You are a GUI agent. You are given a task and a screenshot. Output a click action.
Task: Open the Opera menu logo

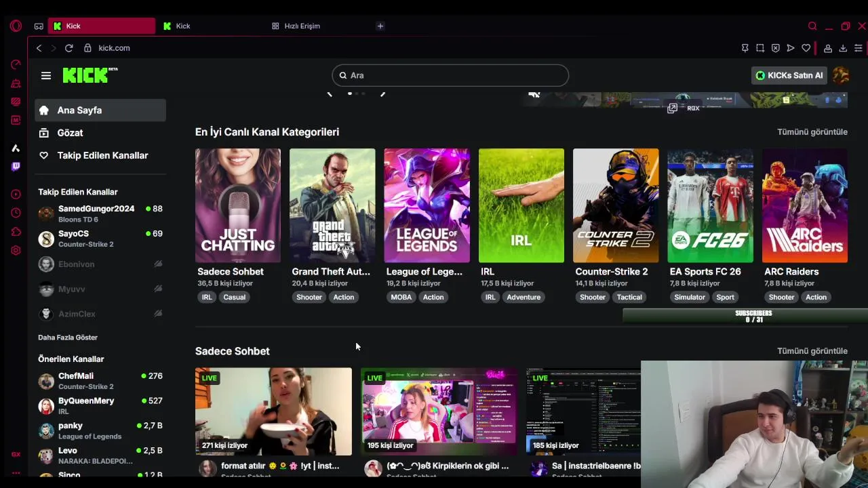tap(16, 26)
